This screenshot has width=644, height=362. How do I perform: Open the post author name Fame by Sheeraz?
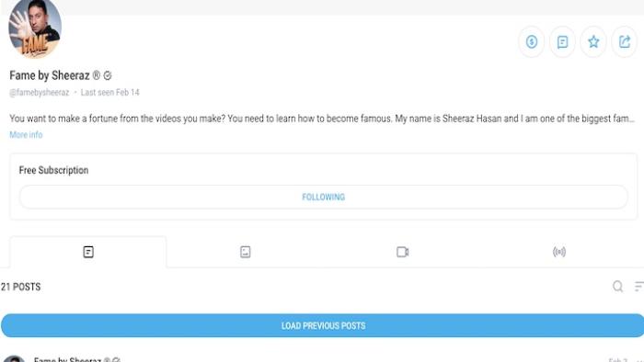(67, 359)
